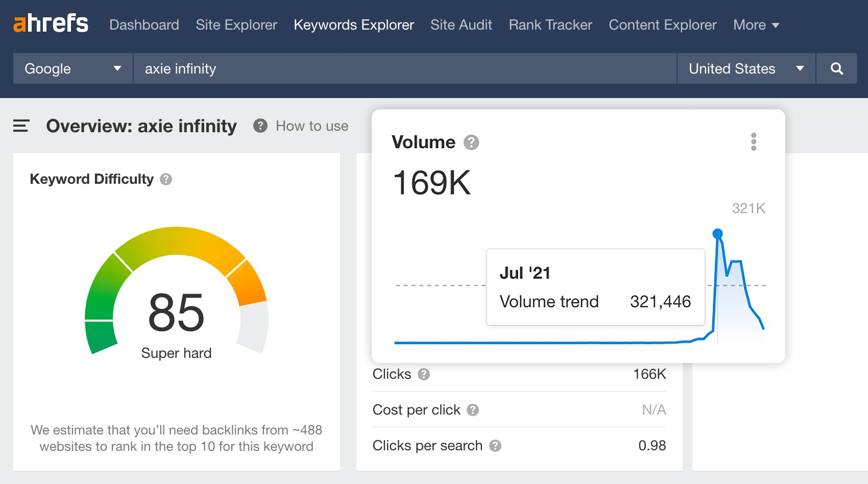Go to Rank Tracker
Viewport: 868px width, 484px height.
(x=549, y=25)
